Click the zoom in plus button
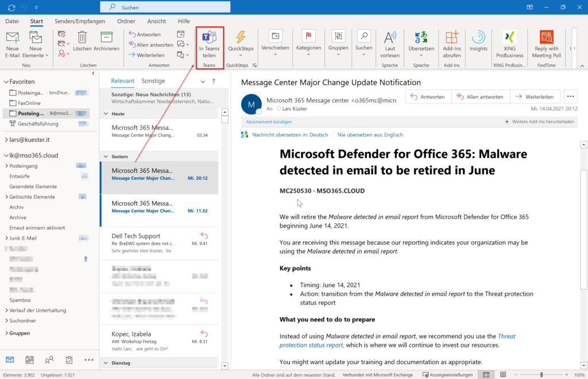 tap(567, 374)
